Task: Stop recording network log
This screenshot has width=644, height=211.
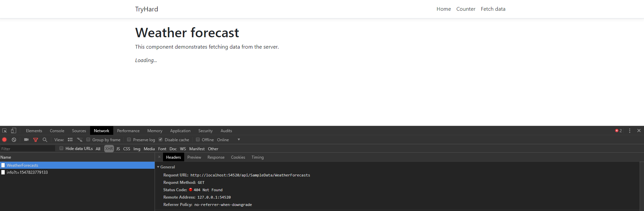Action: pyautogui.click(x=4, y=140)
